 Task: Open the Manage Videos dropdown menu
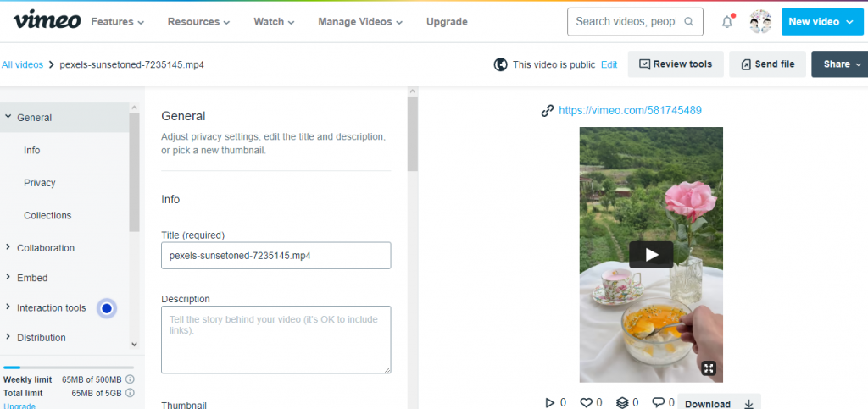pos(360,22)
